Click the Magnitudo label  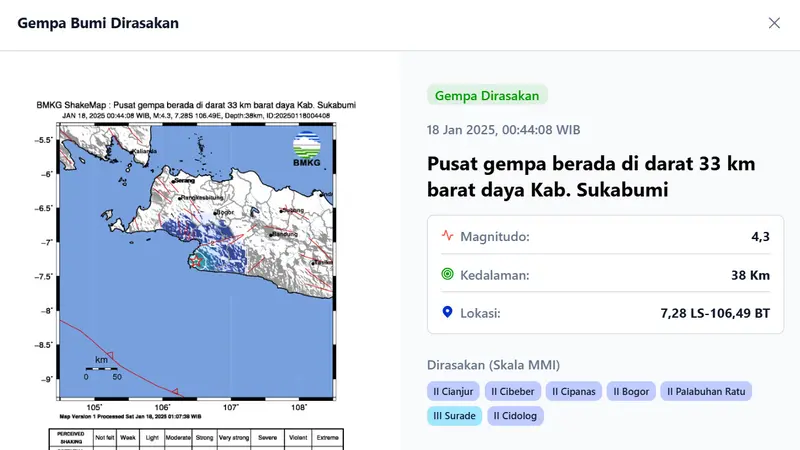click(x=494, y=236)
